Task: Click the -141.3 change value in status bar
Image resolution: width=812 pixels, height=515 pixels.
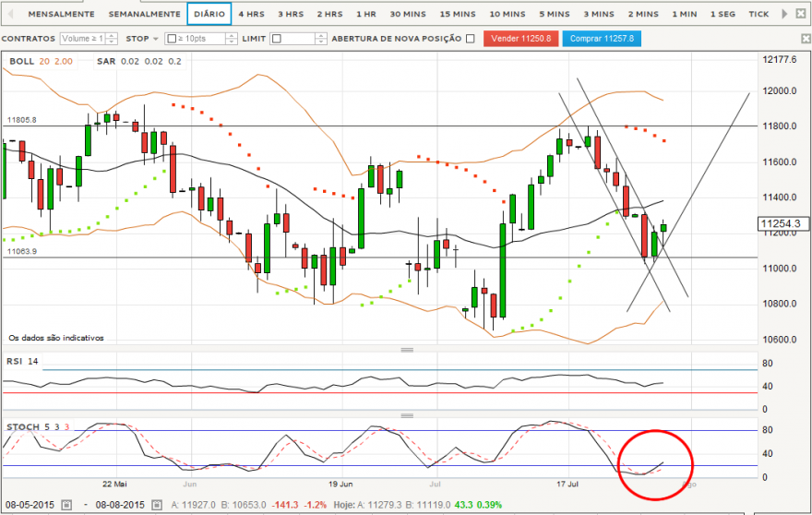Action: click(285, 505)
